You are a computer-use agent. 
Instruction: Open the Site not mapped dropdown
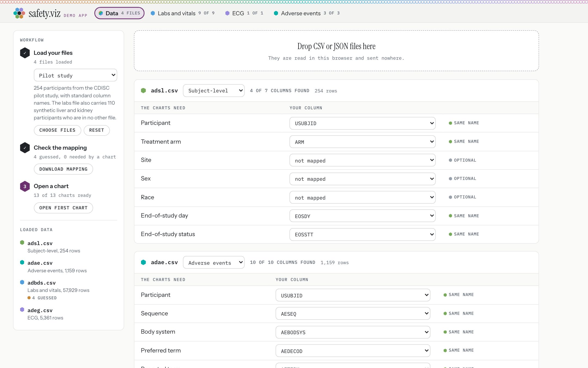pos(362,160)
